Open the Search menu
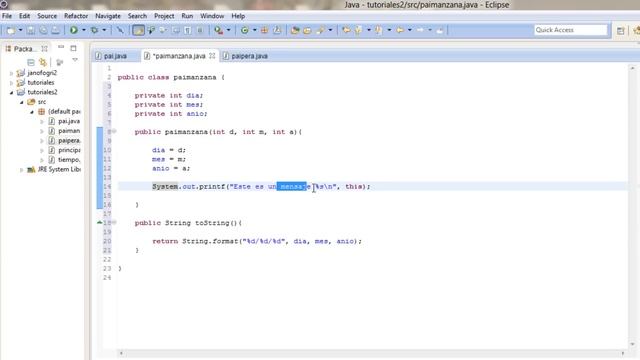 click(x=137, y=16)
